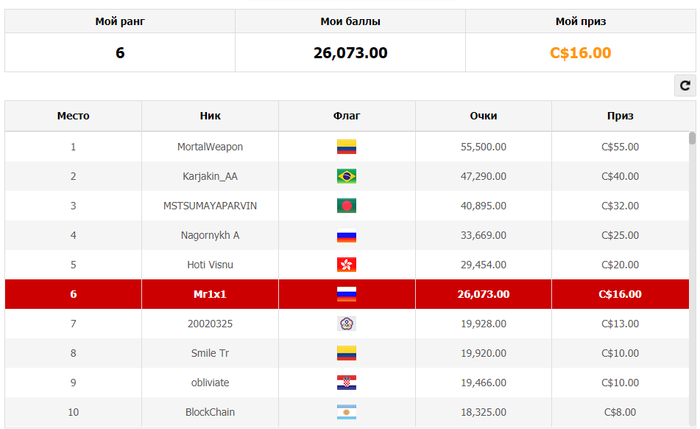Viewport: 700px width, 429px height.
Task: Click the Karjakin_AA score 47,290.00
Action: tap(483, 176)
